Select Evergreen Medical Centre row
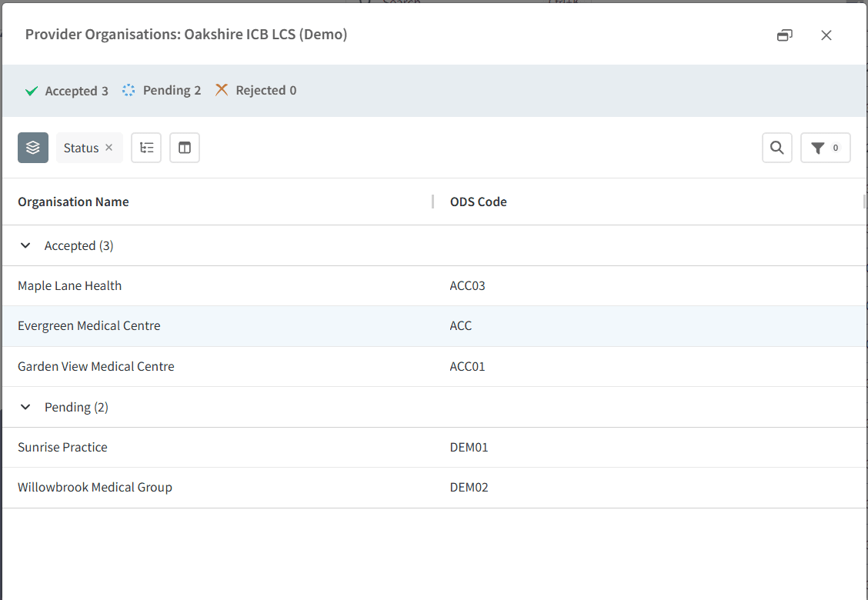Screen dimensions: 868x600 coord(435,326)
